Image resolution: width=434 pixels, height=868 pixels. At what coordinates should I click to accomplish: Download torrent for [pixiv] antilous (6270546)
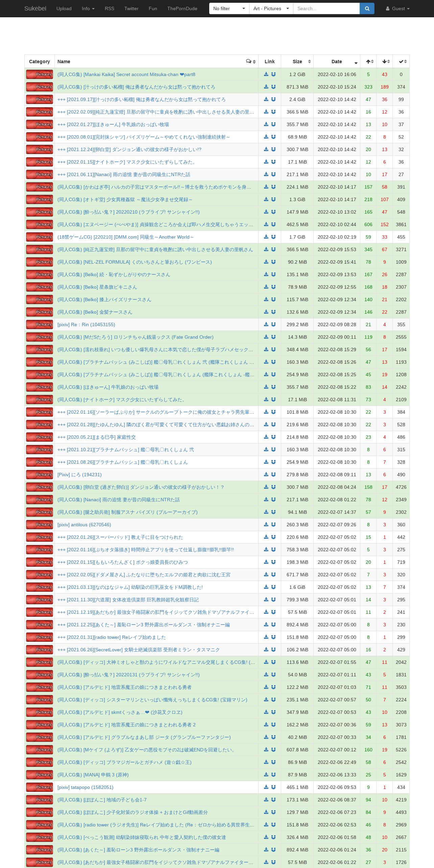266,525
